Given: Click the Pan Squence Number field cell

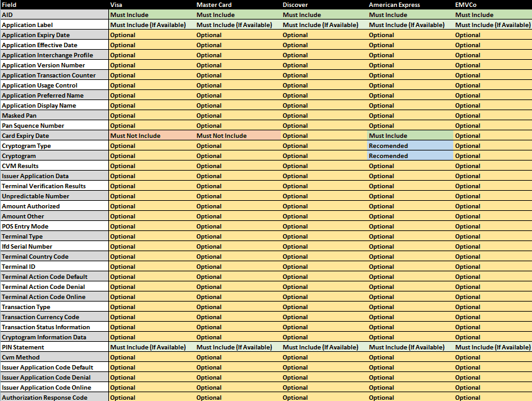Looking at the screenshot, I should 54,125.
